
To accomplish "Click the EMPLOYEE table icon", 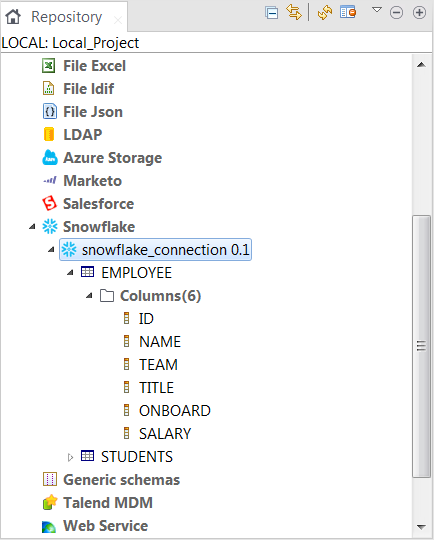I will [x=87, y=272].
